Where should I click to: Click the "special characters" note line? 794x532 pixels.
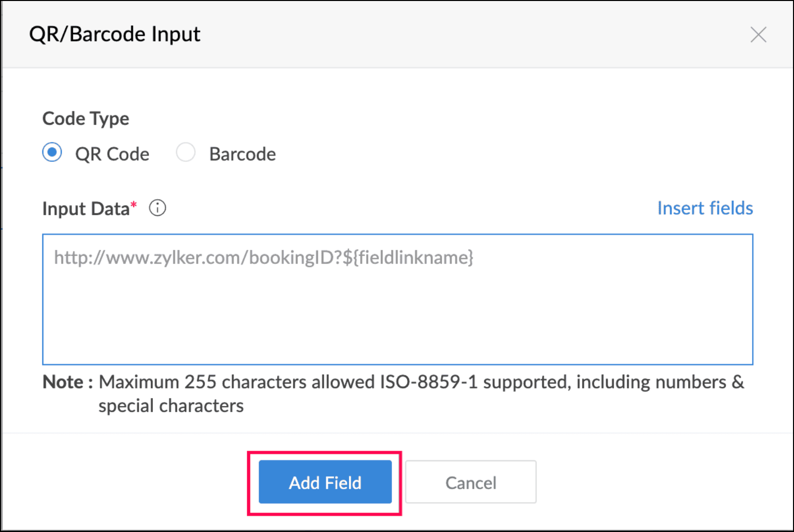pos(171,406)
